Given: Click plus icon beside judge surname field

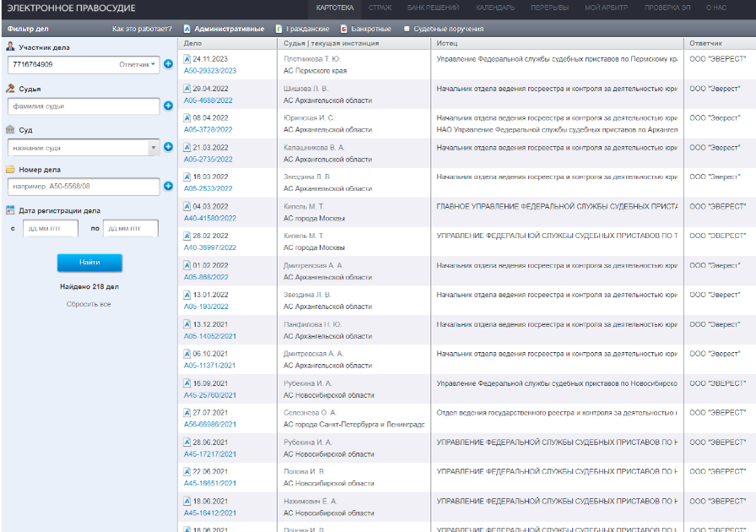Looking at the screenshot, I should pyautogui.click(x=168, y=106).
